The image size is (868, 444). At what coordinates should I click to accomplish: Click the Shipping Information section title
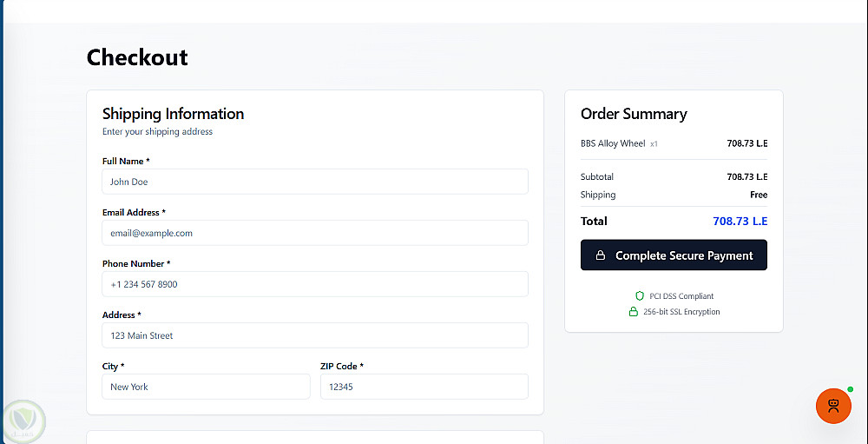pyautogui.click(x=173, y=114)
